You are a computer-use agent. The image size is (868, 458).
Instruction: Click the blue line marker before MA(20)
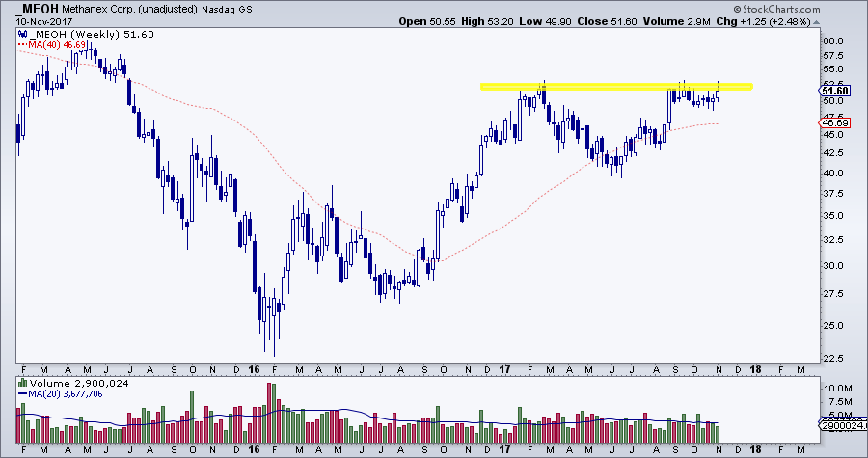tap(23, 393)
